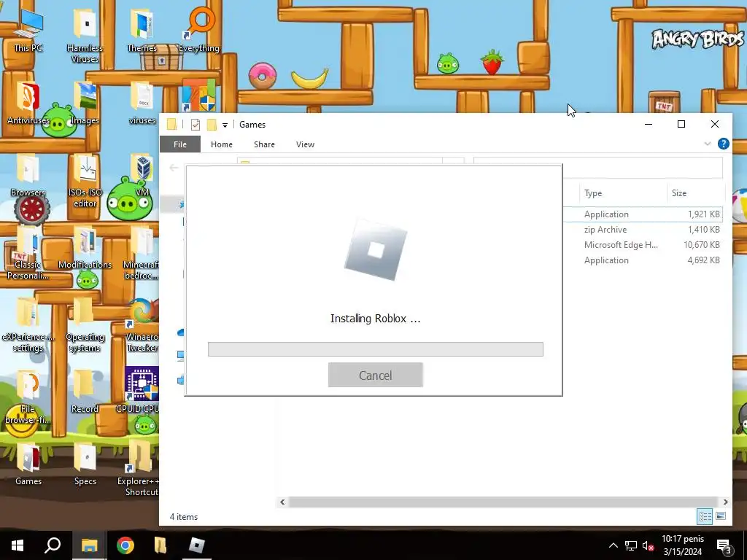Viewport: 747px width, 560px height.
Task: Sort files by Size column header
Action: click(695, 192)
